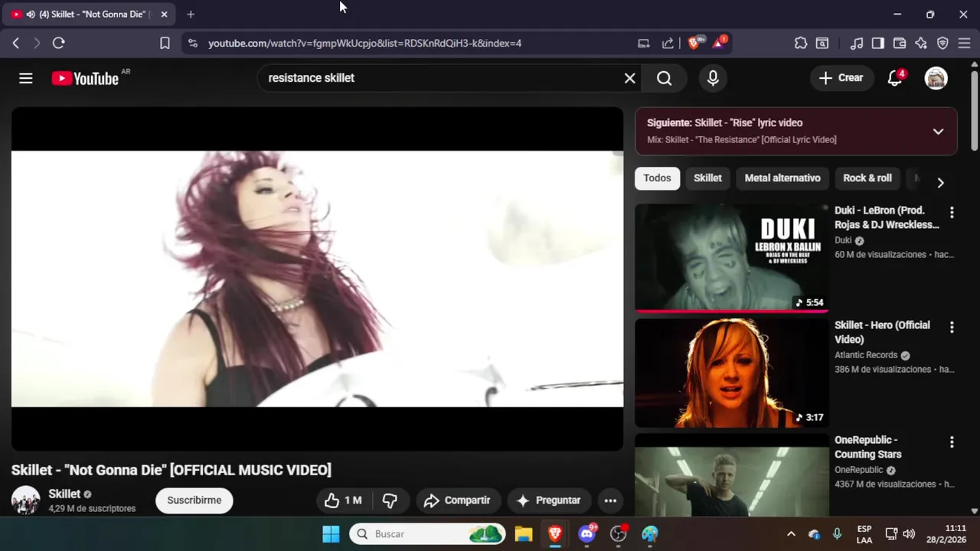Open OBS Studio from taskbar
The height and width of the screenshot is (551, 980).
619,534
